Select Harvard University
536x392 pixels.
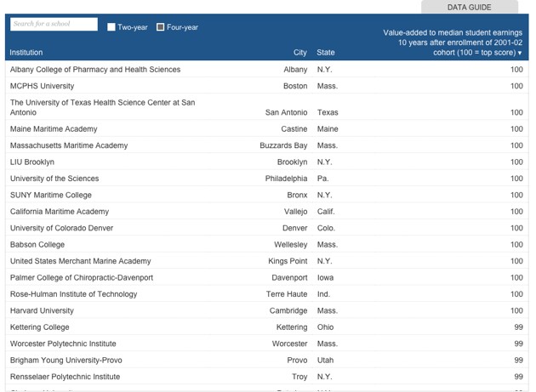(x=42, y=310)
